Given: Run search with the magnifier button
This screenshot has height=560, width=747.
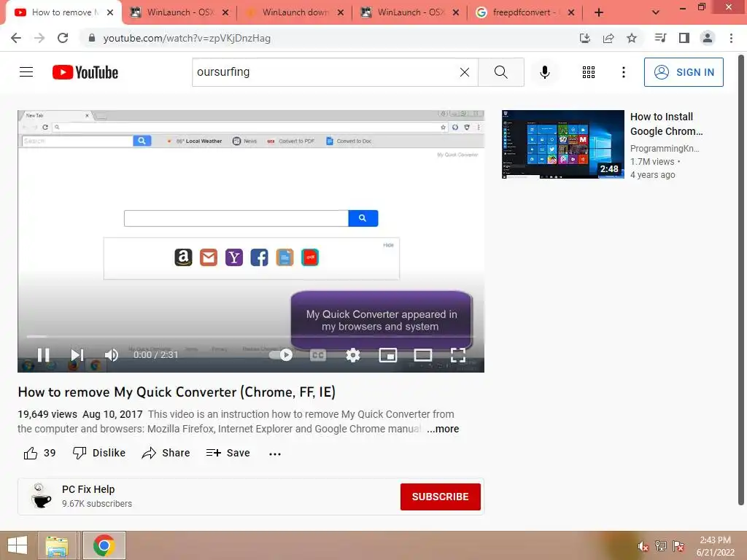Looking at the screenshot, I should 500,72.
